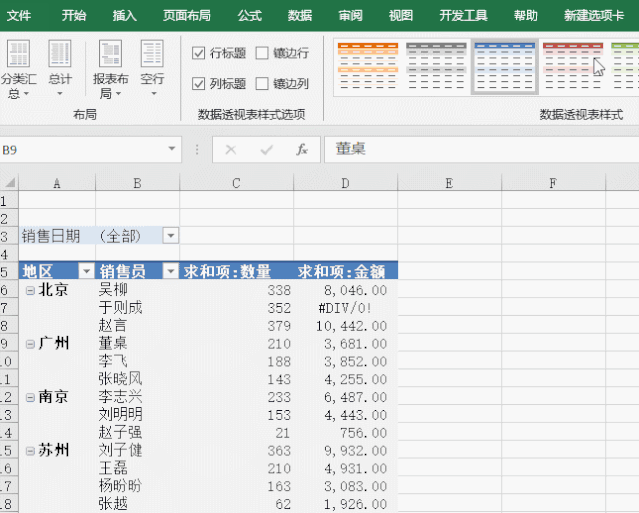Screen dimensions: 639x513
Task: Select row 3 header
Action: [x=9, y=236]
